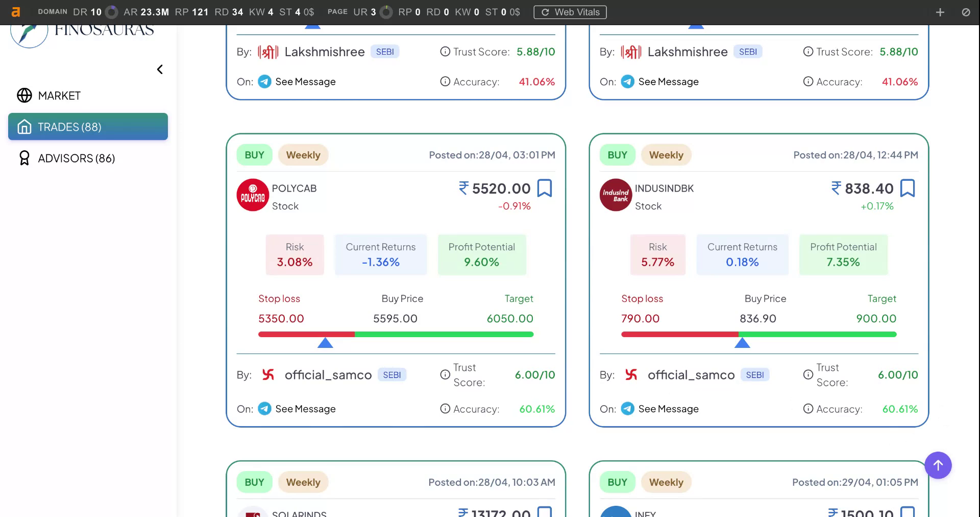Click Lakshmishree logo on the left card
This screenshot has width=980, height=517.
pos(268,52)
